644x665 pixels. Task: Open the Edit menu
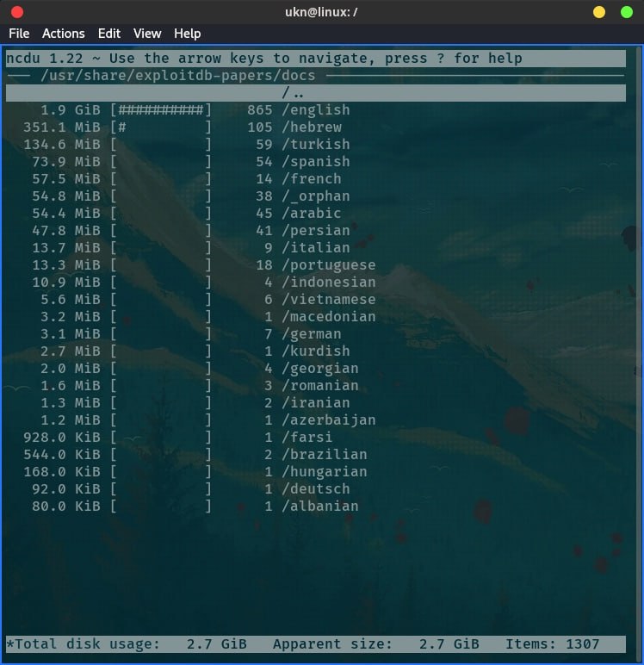tap(109, 34)
